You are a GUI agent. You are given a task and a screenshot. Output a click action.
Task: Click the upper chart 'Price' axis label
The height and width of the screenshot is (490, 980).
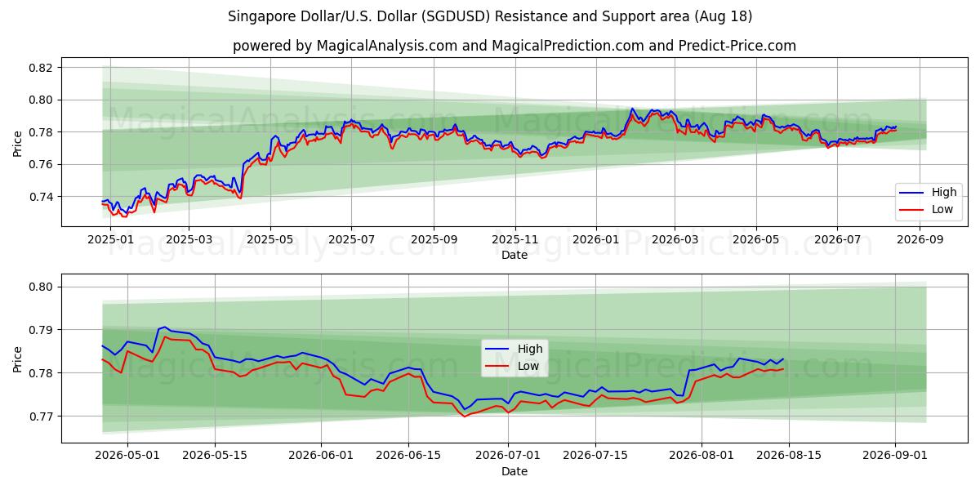18,143
